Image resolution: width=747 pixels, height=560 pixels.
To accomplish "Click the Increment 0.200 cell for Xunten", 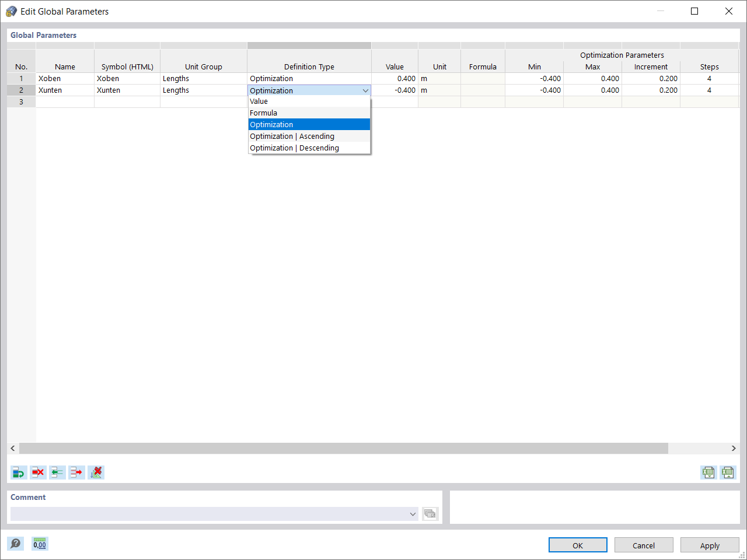I will tap(651, 90).
